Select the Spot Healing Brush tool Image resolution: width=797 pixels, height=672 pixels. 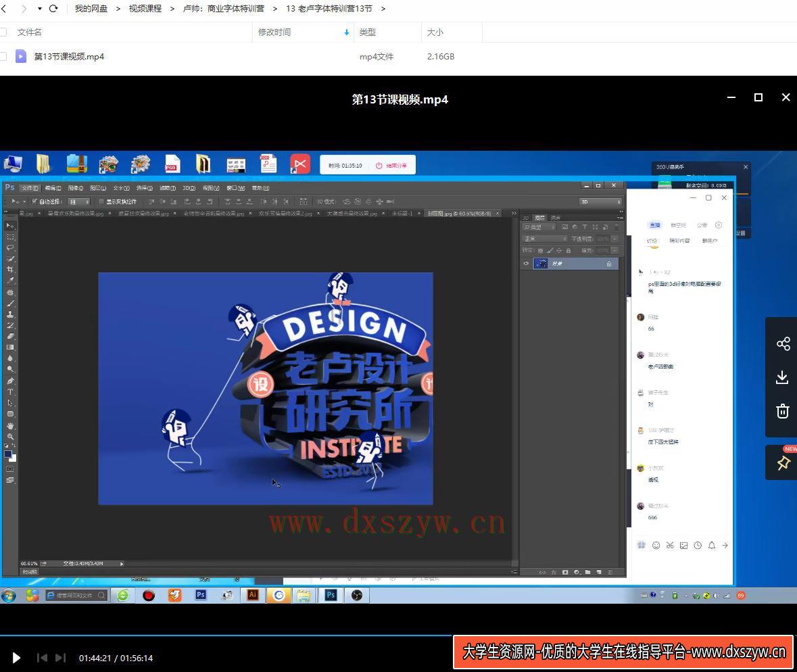[x=10, y=293]
